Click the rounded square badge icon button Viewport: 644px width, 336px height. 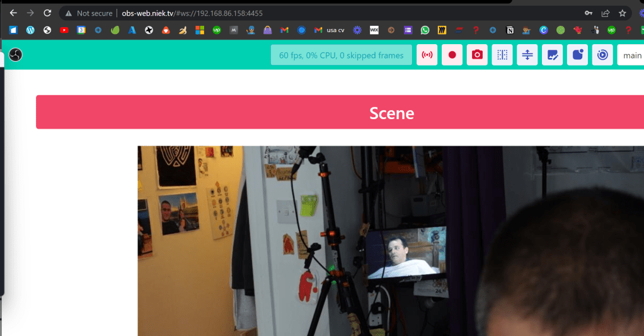click(577, 55)
